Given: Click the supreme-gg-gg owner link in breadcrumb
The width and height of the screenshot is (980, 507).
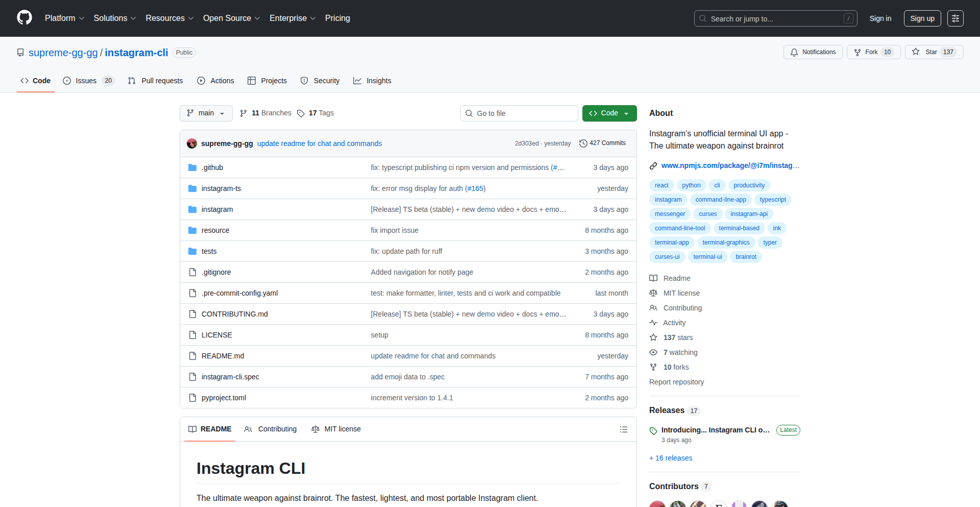Looking at the screenshot, I should click(x=63, y=53).
